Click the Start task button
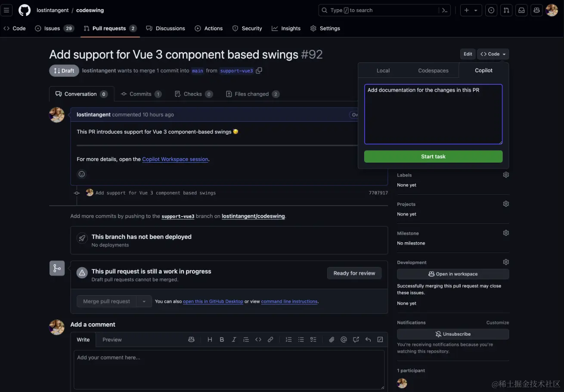Image resolution: width=564 pixels, height=392 pixels. pyautogui.click(x=433, y=156)
